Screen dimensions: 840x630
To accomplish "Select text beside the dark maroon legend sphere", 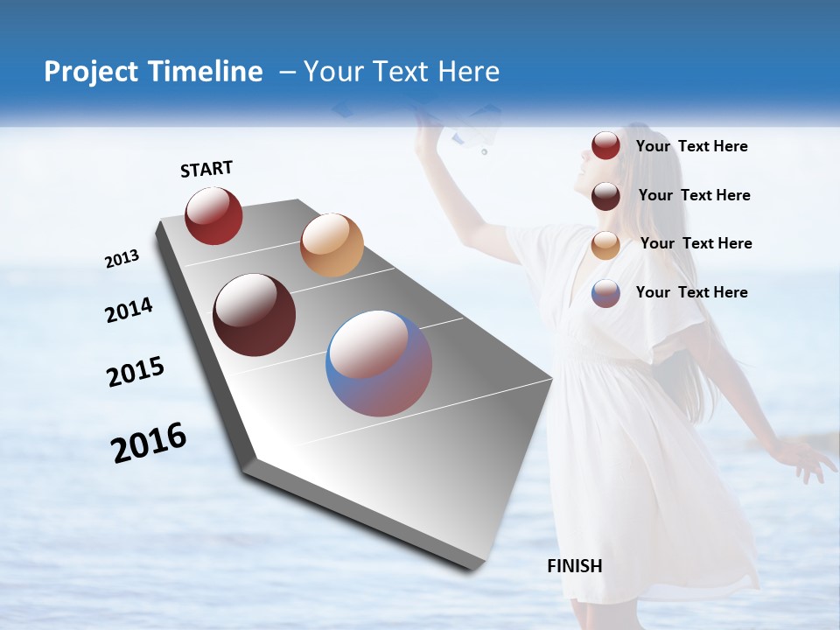I will [x=694, y=195].
